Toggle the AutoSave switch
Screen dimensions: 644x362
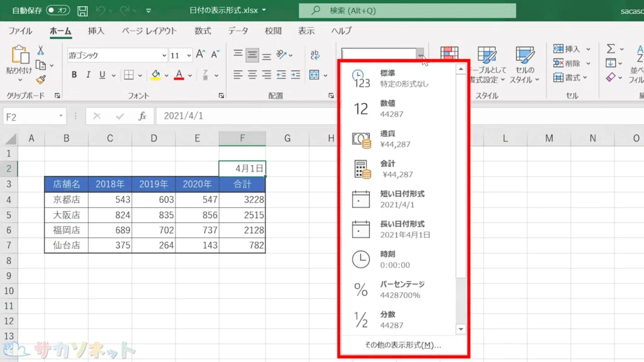point(58,10)
